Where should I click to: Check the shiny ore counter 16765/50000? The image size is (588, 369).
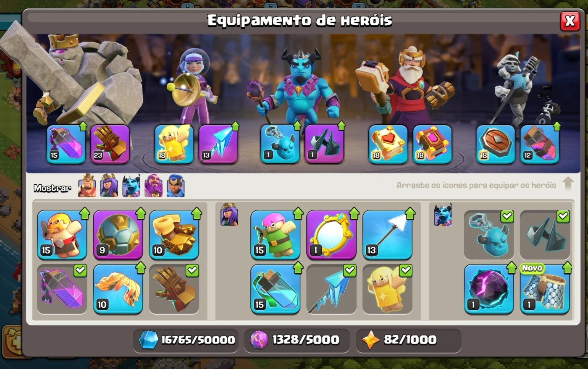tap(186, 340)
